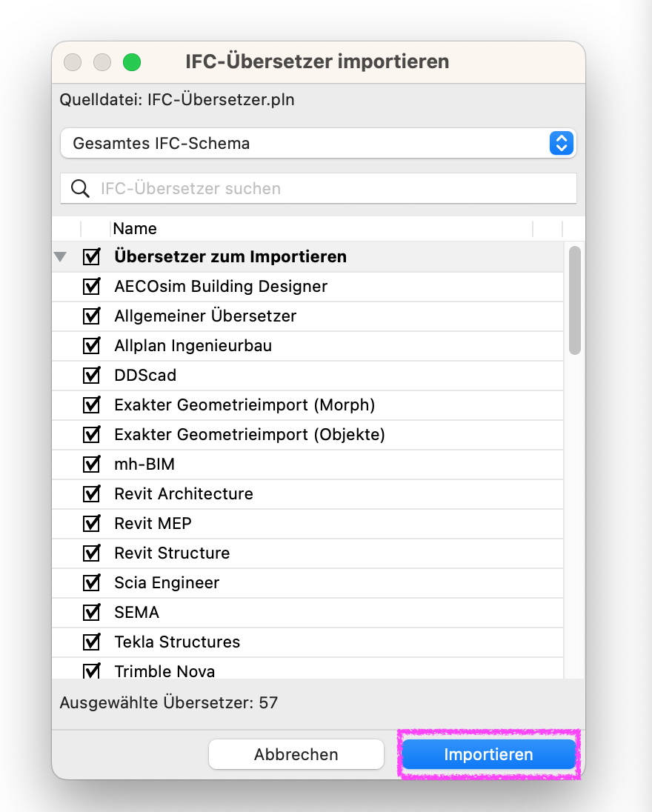Uncheck Exakter Geometrieimport (Objekte) checkbox
Viewport: 652px width, 812px height.
pyautogui.click(x=92, y=434)
